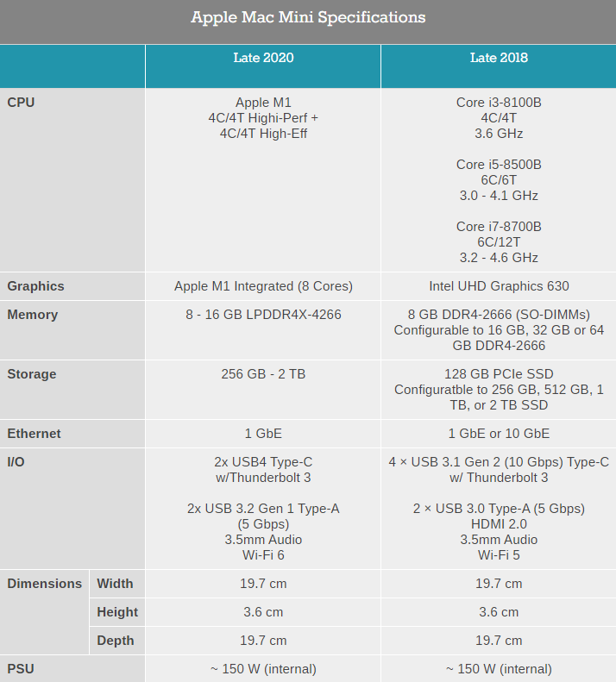Click '2x USB 3.2 Gen 1 Type-A' line

(263, 509)
